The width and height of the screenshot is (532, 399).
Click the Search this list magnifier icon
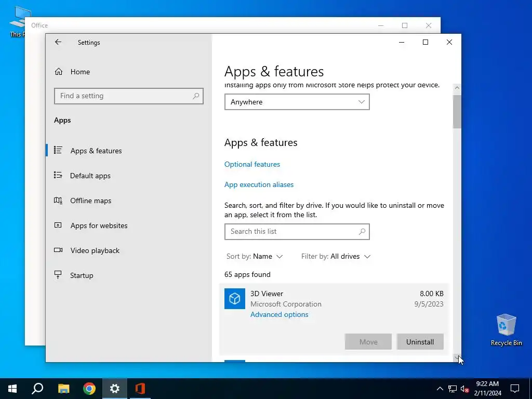(x=362, y=232)
